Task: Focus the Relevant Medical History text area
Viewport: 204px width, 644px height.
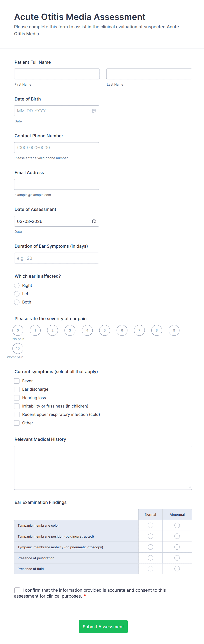Action: [103, 468]
